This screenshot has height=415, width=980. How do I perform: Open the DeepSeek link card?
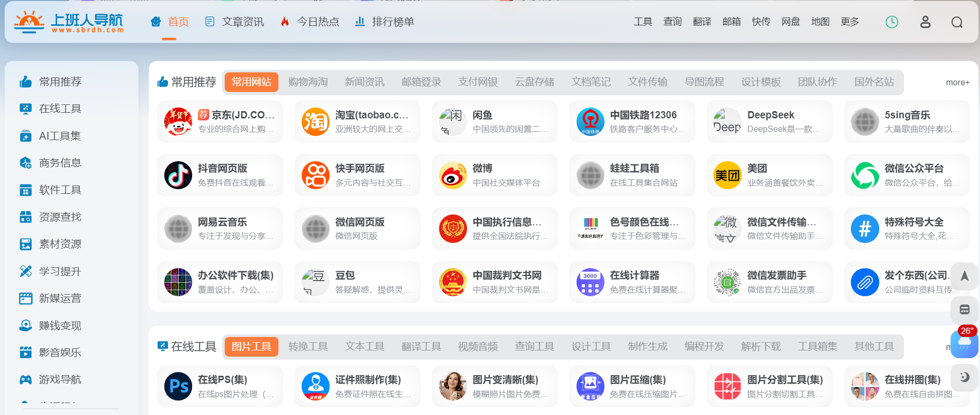coord(770,121)
